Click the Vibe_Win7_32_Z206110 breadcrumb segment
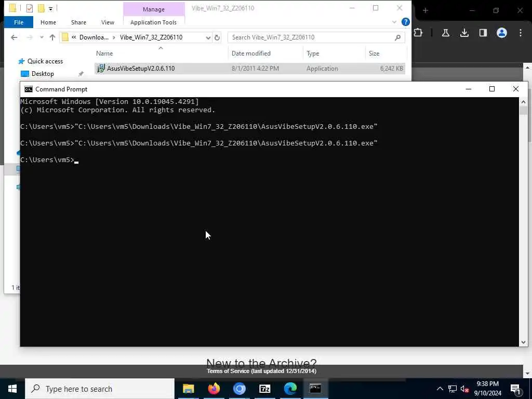 click(x=151, y=37)
